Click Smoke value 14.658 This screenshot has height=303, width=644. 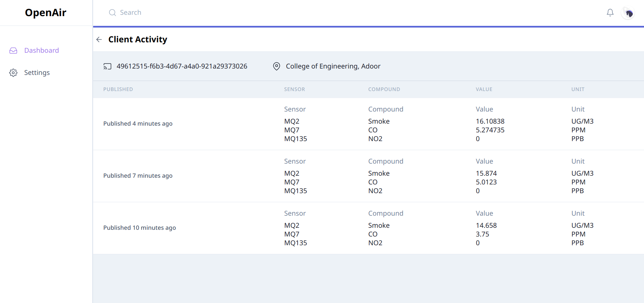coord(486,225)
